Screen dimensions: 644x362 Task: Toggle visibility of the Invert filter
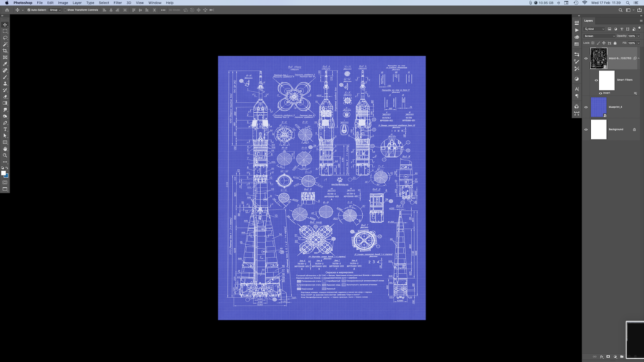[x=600, y=93]
